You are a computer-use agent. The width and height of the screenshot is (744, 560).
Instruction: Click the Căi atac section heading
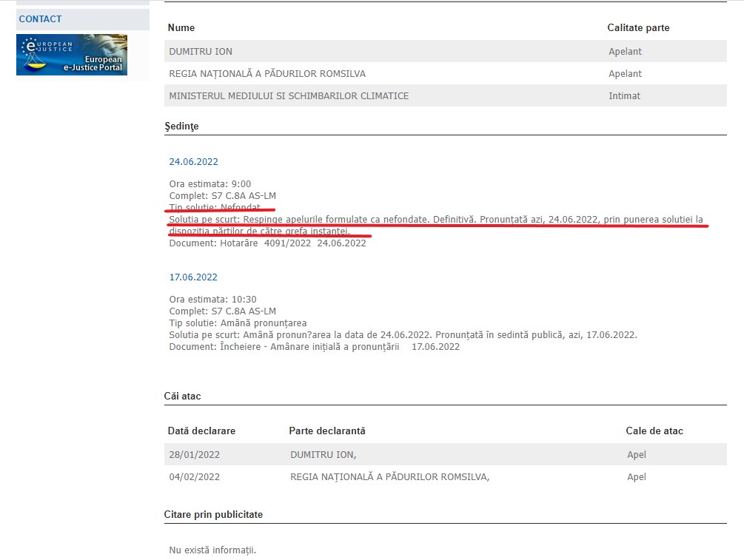click(182, 397)
